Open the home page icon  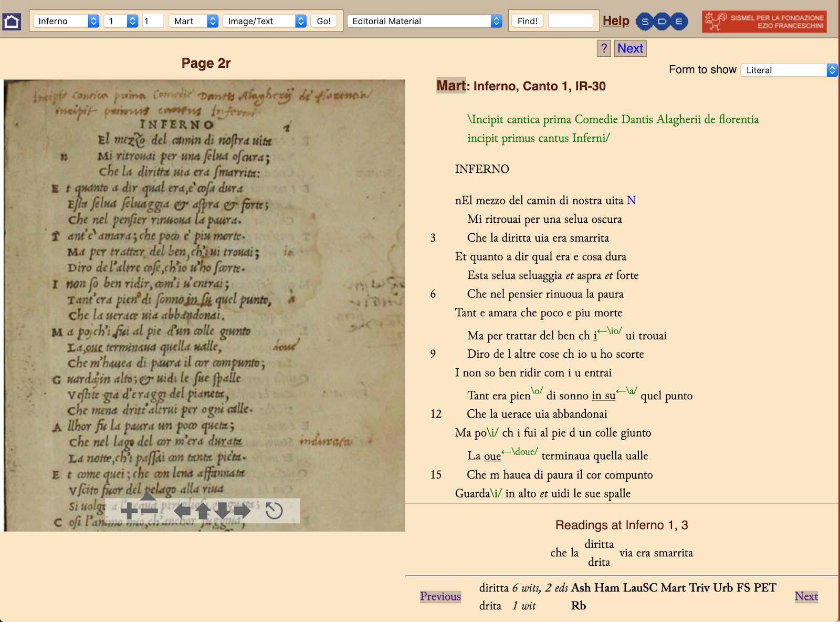(12, 21)
